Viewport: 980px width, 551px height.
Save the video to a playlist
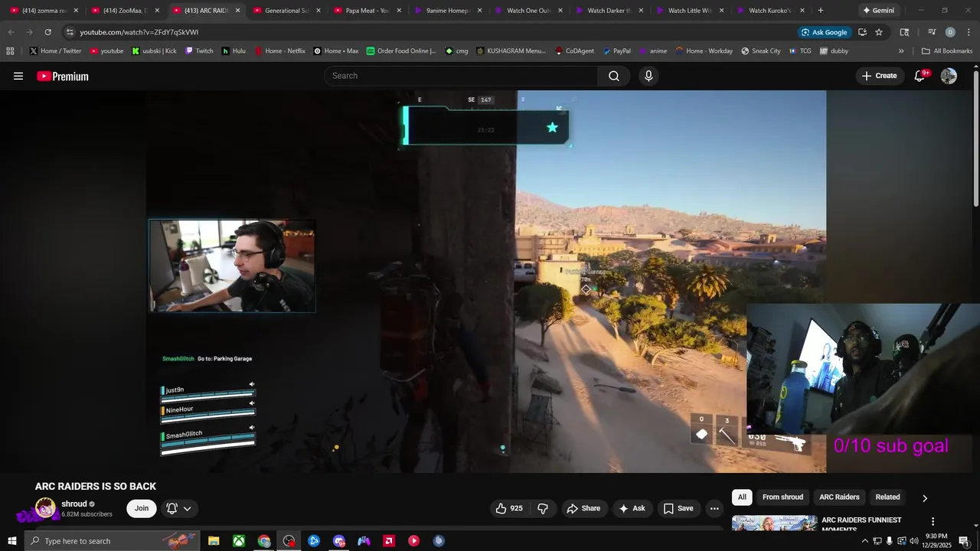point(678,508)
